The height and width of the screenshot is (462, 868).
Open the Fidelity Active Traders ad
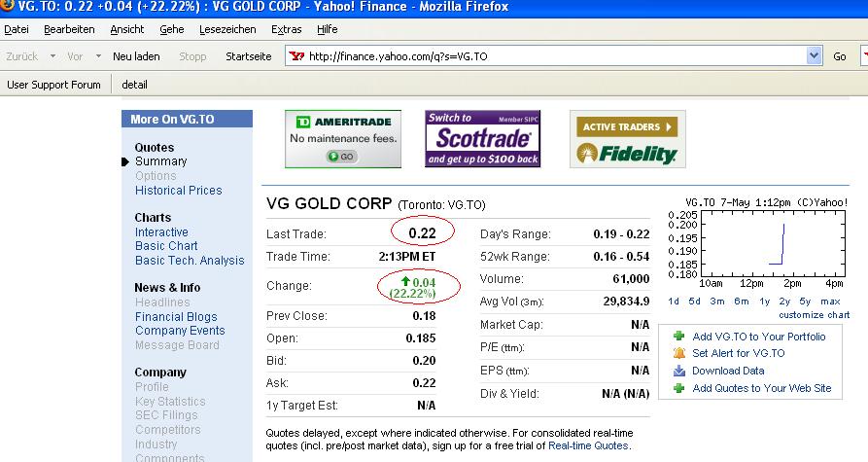coord(628,139)
